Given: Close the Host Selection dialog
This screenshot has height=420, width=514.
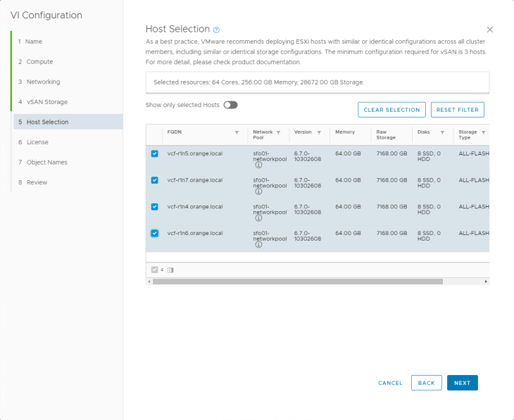Looking at the screenshot, I should click(490, 30).
